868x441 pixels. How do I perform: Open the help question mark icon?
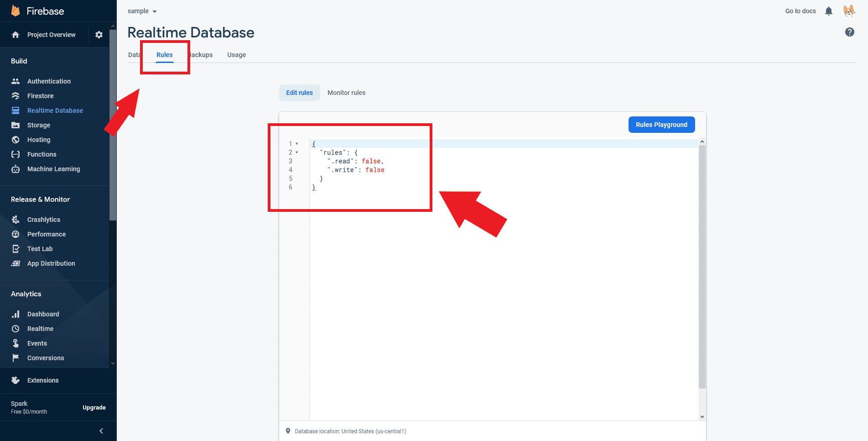pos(849,32)
